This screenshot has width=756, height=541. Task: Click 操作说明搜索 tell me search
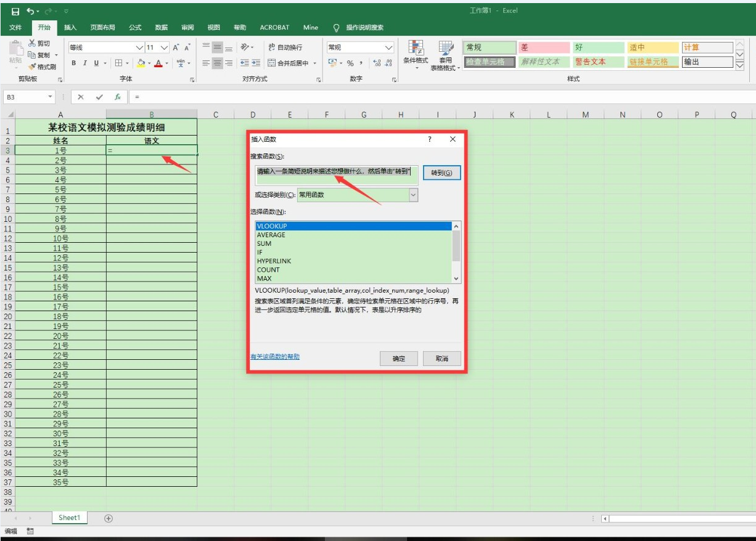tap(358, 28)
